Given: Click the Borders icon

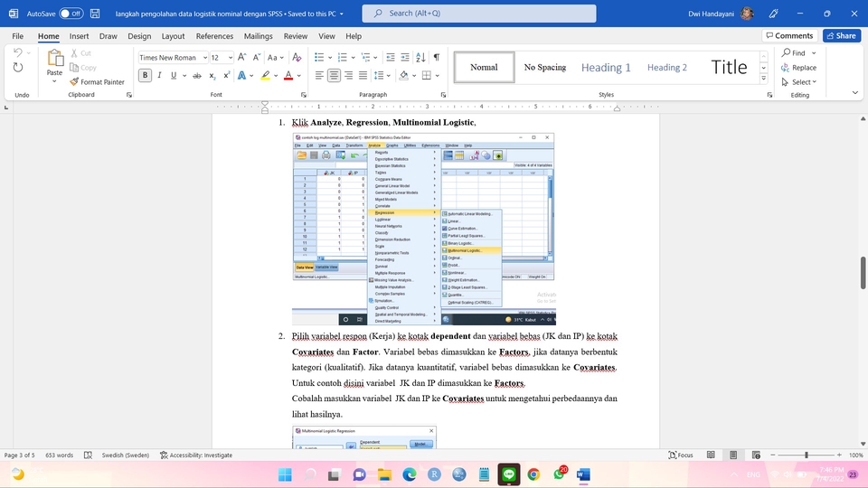Looking at the screenshot, I should (x=427, y=75).
